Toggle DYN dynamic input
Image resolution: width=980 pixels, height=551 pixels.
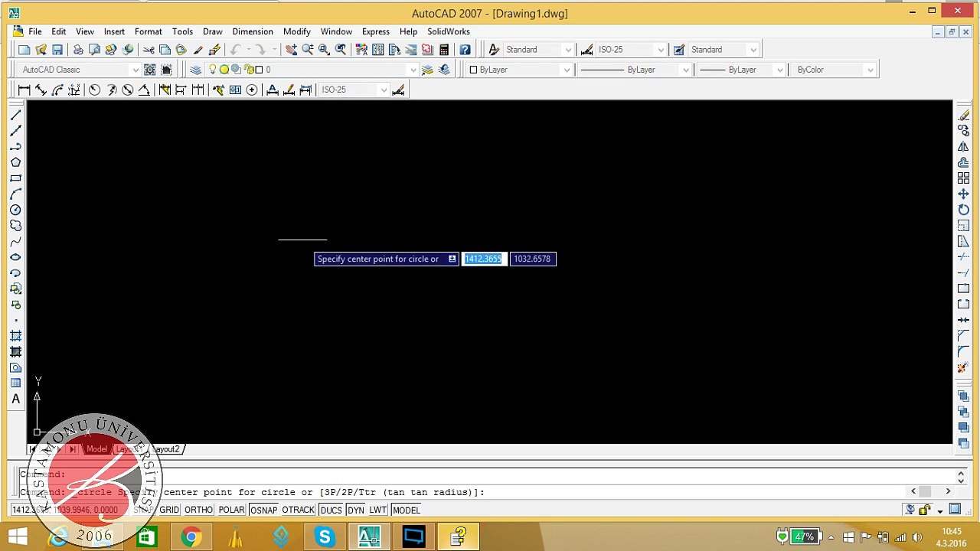[x=355, y=510]
